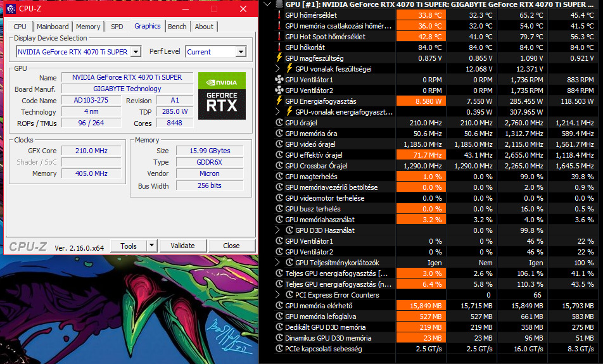Click the ROPs / TMUs 96 / 264 value
The height and width of the screenshot is (364, 603).
pos(91,123)
